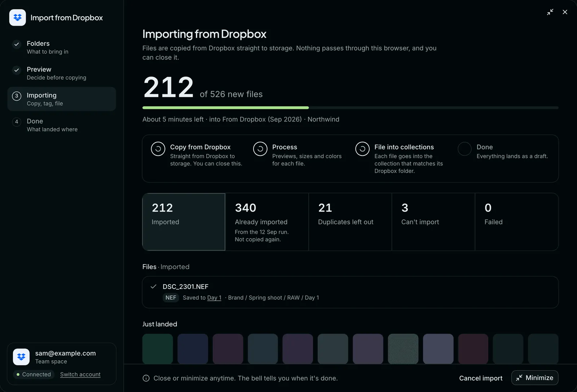Viewport: 577px width, 392px height.
Task: Click the Copy from Dropbox spinner icon
Action: tap(158, 149)
